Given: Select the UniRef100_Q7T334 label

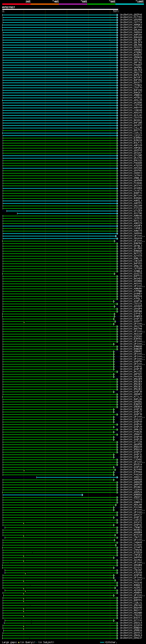Looking at the screenshot, I should point(131,442).
